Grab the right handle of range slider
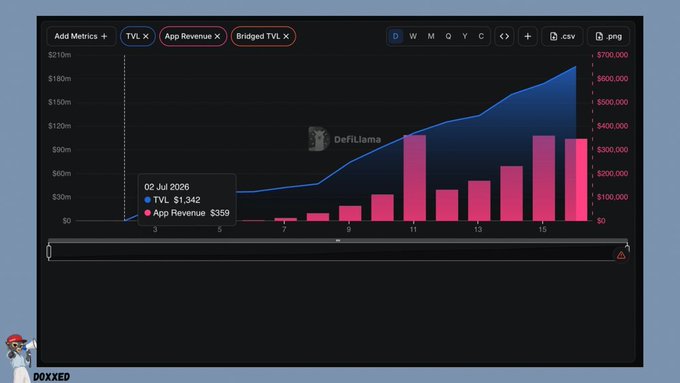This screenshot has height=383, width=680. pos(627,249)
